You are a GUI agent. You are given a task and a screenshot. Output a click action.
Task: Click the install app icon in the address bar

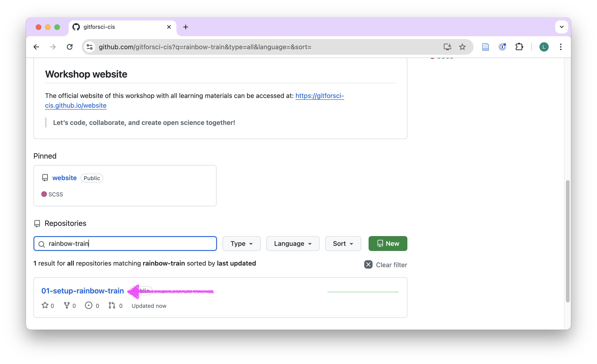tap(447, 47)
